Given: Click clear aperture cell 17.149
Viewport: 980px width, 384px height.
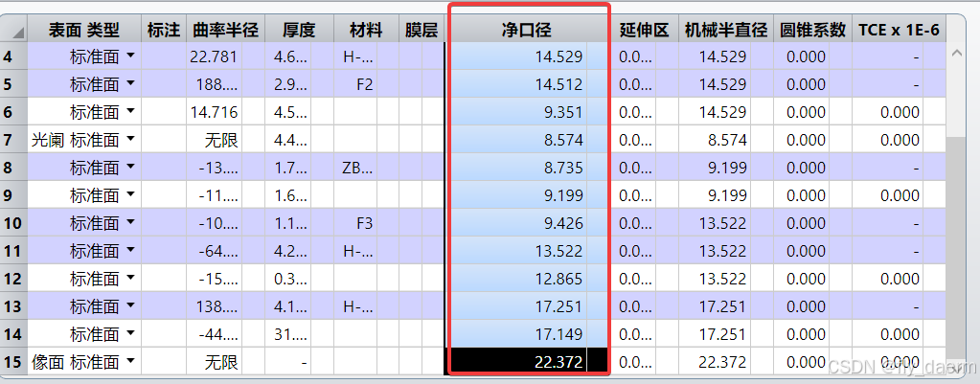Looking at the screenshot, I should (x=519, y=334).
